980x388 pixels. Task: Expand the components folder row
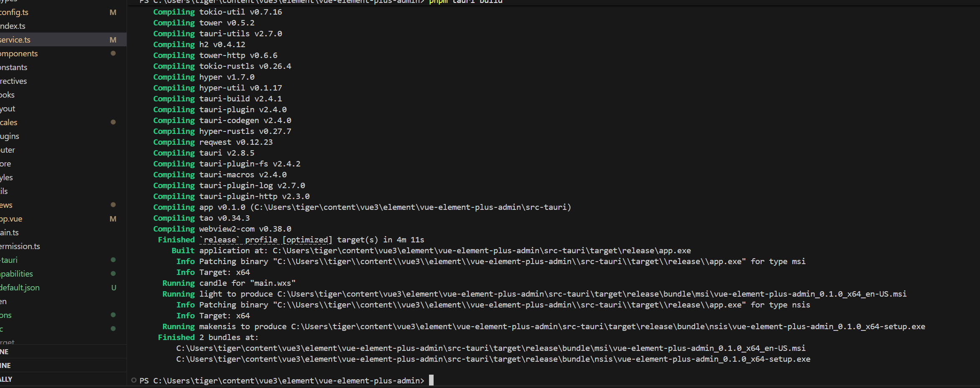(x=63, y=53)
